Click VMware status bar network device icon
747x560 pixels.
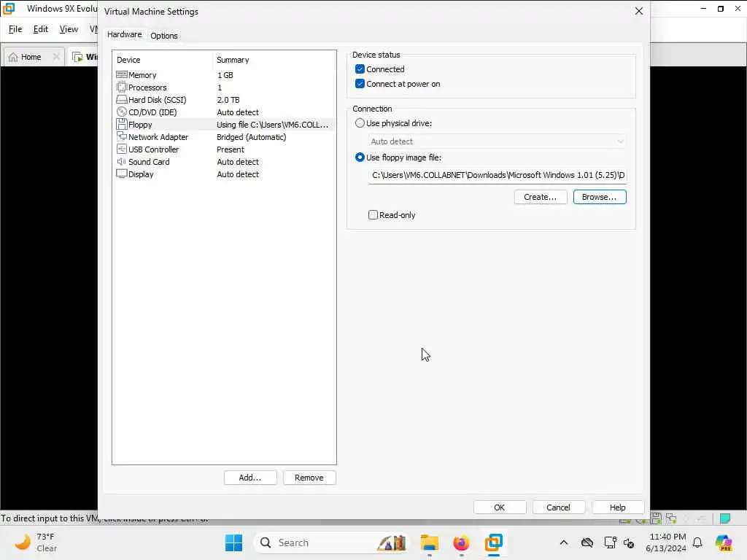(671, 518)
